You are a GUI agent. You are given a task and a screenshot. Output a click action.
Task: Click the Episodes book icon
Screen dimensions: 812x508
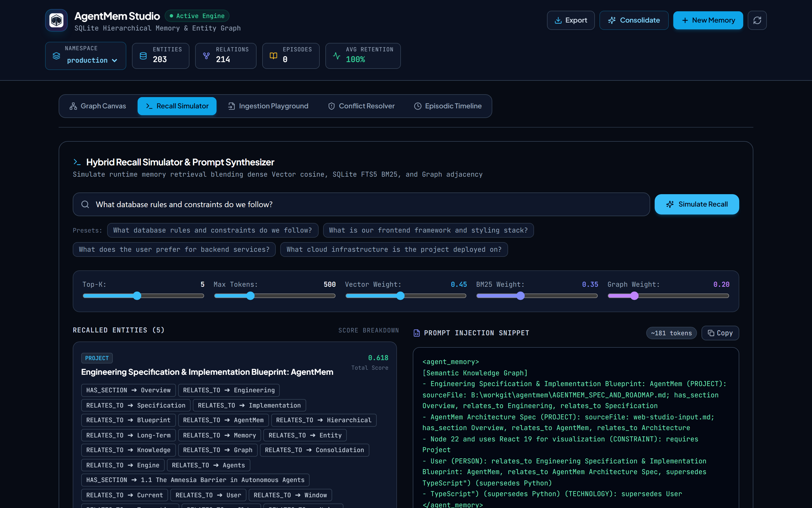(x=273, y=56)
